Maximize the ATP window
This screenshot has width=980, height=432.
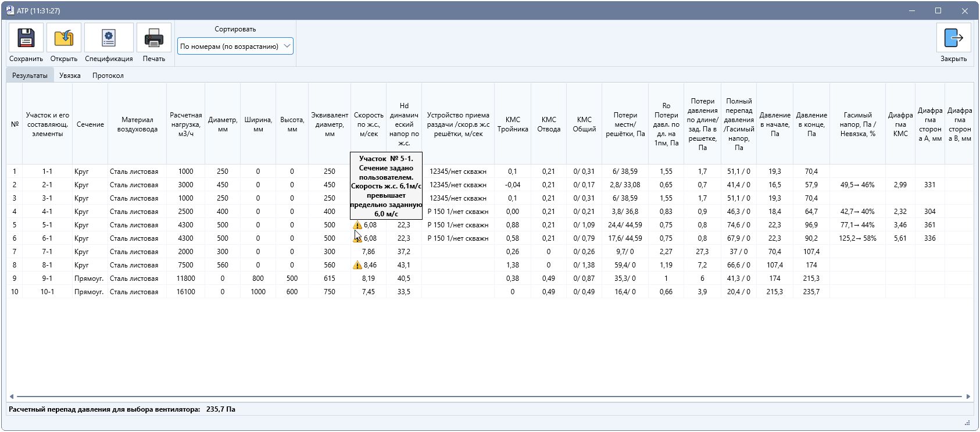[938, 10]
